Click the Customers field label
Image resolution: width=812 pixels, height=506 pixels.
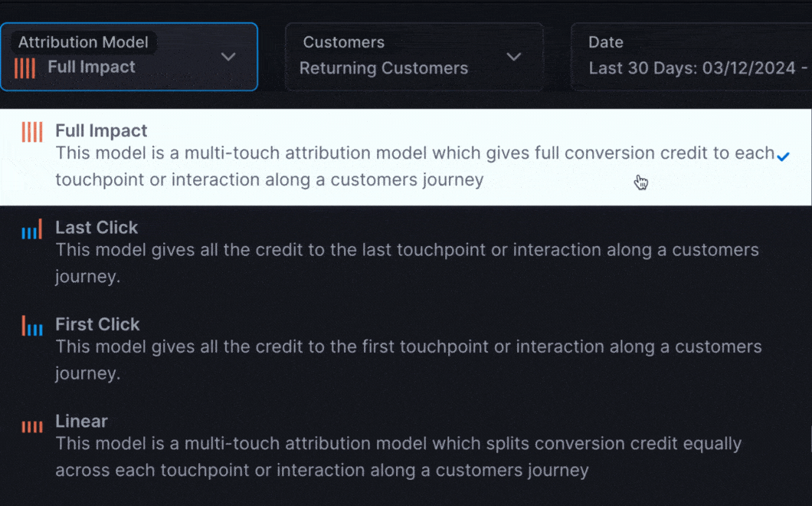click(x=344, y=42)
